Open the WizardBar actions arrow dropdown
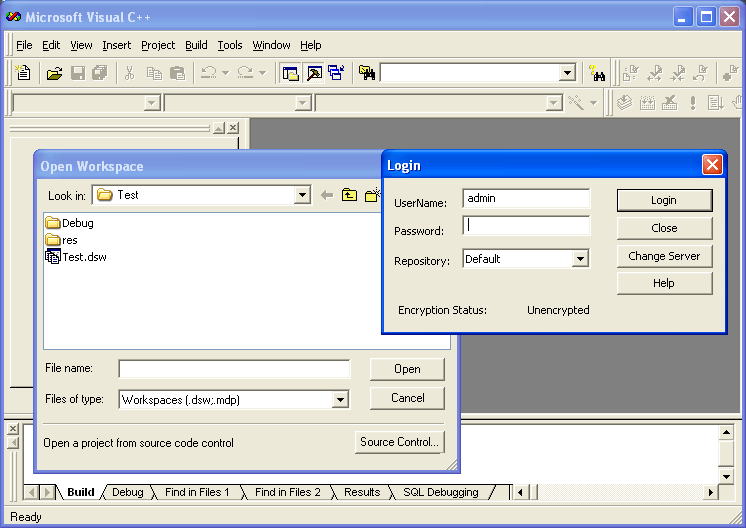Screen dimensions: 746x528 [593, 103]
